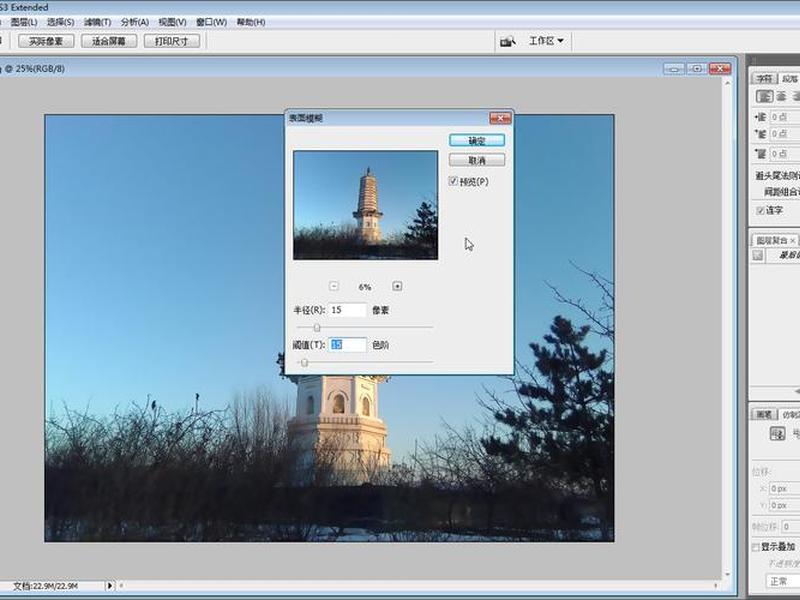Close the 图层复合 tab with its x
Image resolution: width=800 pixels, height=600 pixels.
click(x=792, y=240)
